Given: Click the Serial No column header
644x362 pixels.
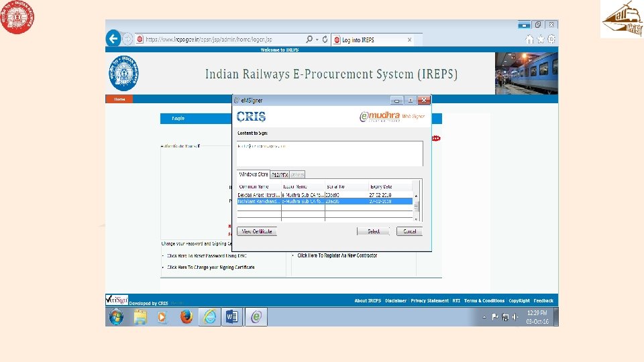Looking at the screenshot, I should click(x=347, y=186).
